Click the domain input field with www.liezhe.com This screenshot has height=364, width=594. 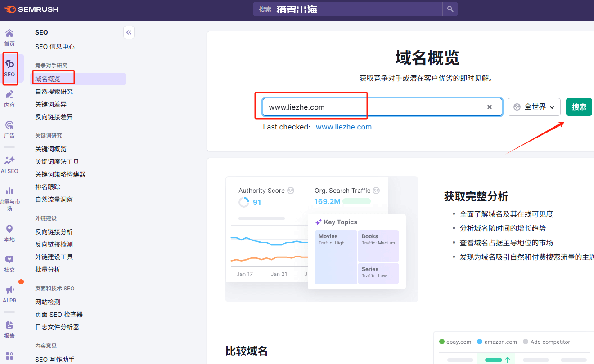382,107
